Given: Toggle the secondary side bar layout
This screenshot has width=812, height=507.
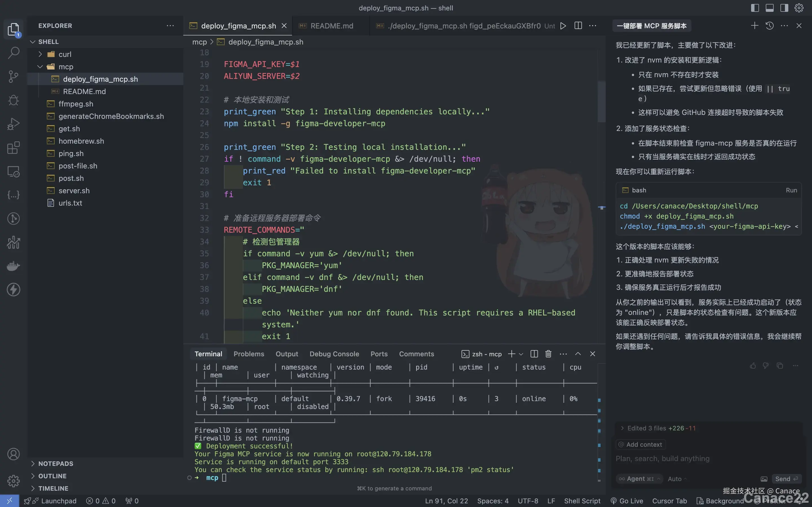Looking at the screenshot, I should click(x=784, y=8).
